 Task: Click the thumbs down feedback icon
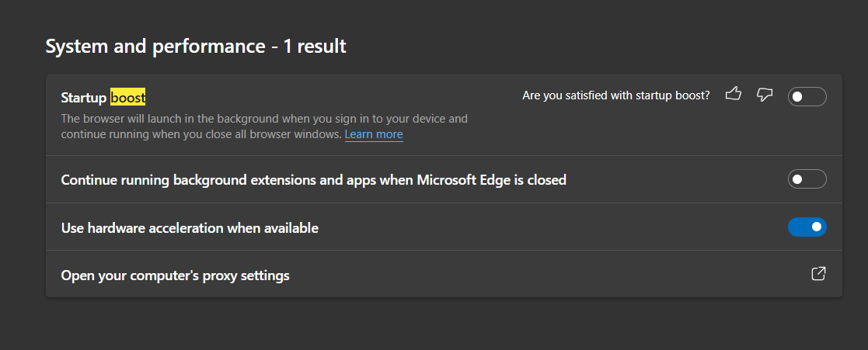(x=765, y=95)
